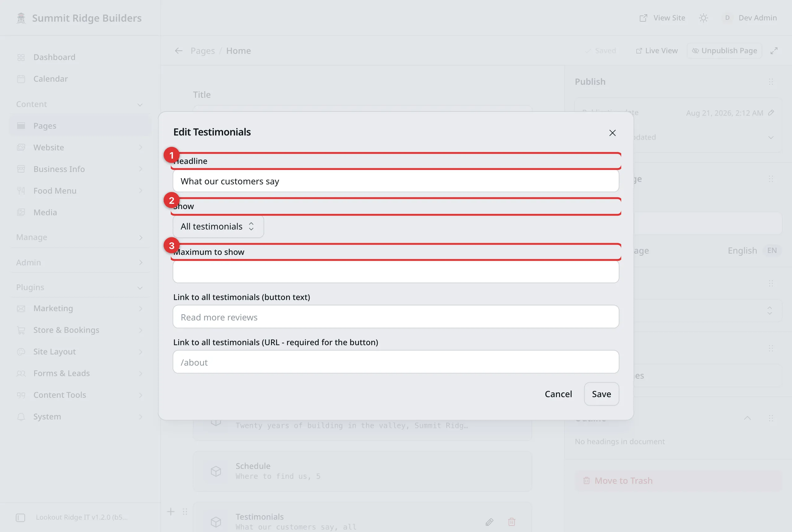Click the Maximum to show input field

(x=396, y=272)
